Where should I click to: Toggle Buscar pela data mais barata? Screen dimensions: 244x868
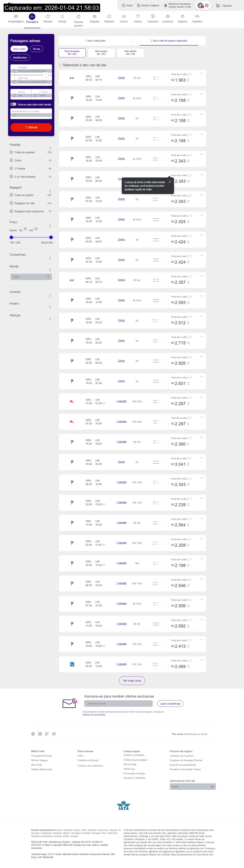point(14,105)
